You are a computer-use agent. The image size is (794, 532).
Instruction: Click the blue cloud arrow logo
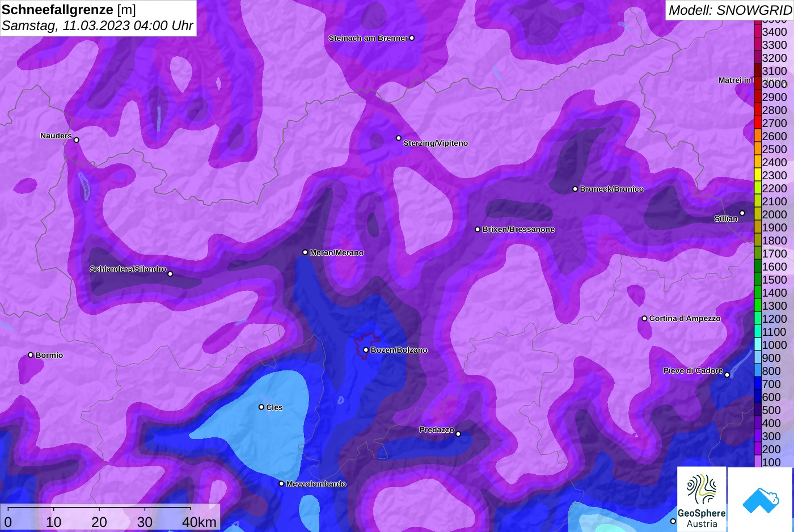click(x=761, y=499)
